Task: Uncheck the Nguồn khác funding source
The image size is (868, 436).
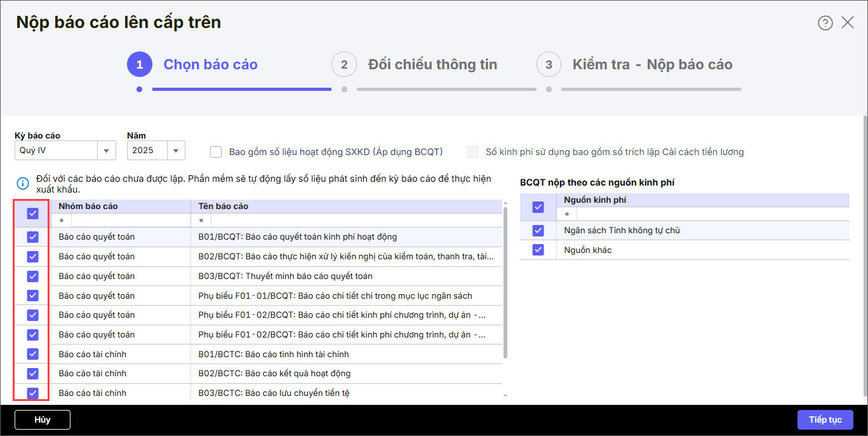Action: (x=538, y=250)
